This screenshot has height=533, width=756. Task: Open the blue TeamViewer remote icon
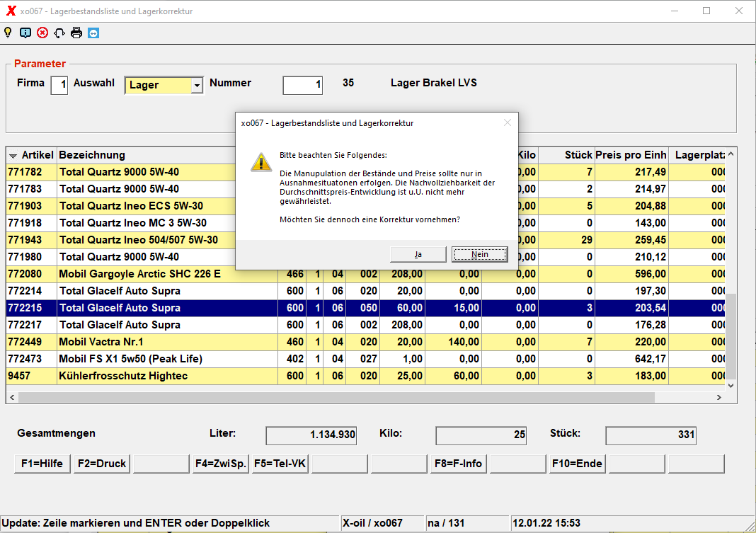point(93,33)
